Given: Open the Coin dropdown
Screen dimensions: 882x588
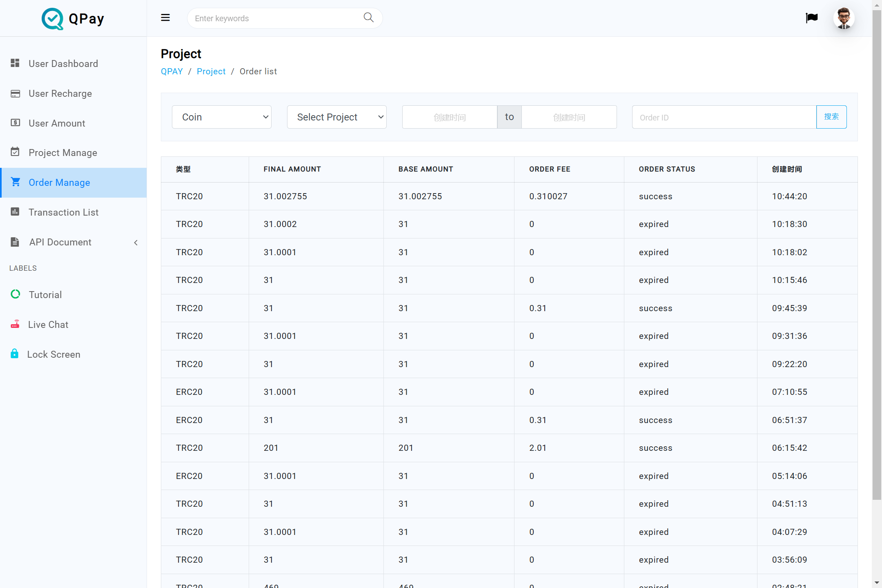Looking at the screenshot, I should pos(222,117).
